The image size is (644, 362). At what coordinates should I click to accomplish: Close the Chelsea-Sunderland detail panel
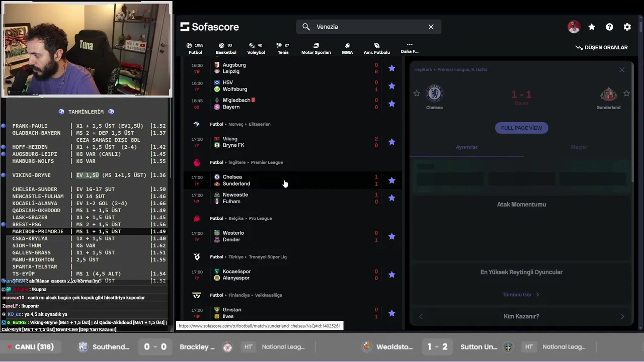coord(622,70)
